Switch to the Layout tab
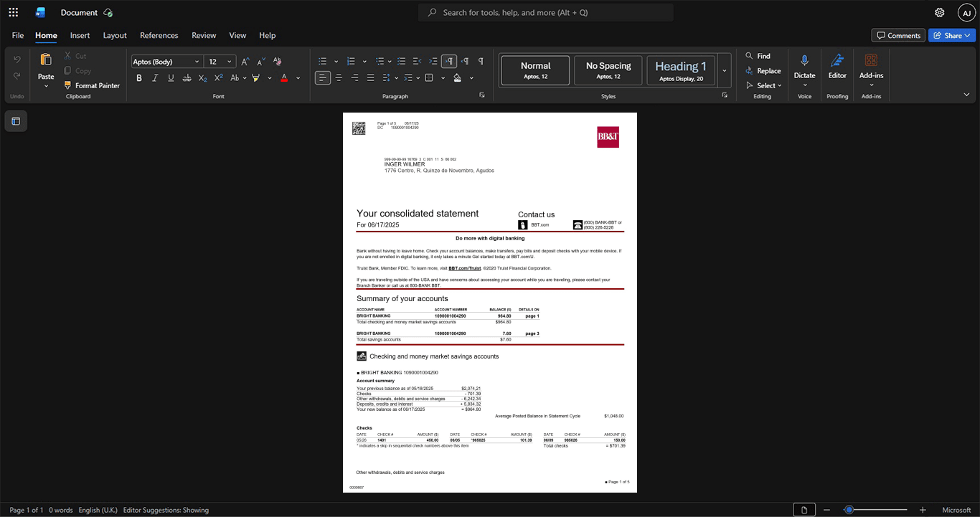The image size is (980, 517). 115,35
